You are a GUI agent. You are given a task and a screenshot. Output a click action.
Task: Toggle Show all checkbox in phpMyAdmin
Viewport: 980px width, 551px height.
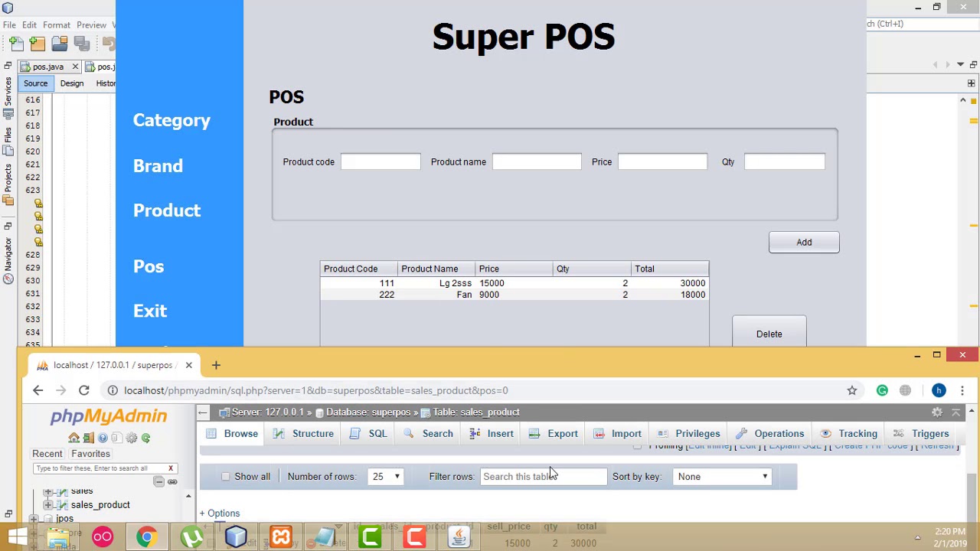(x=226, y=477)
